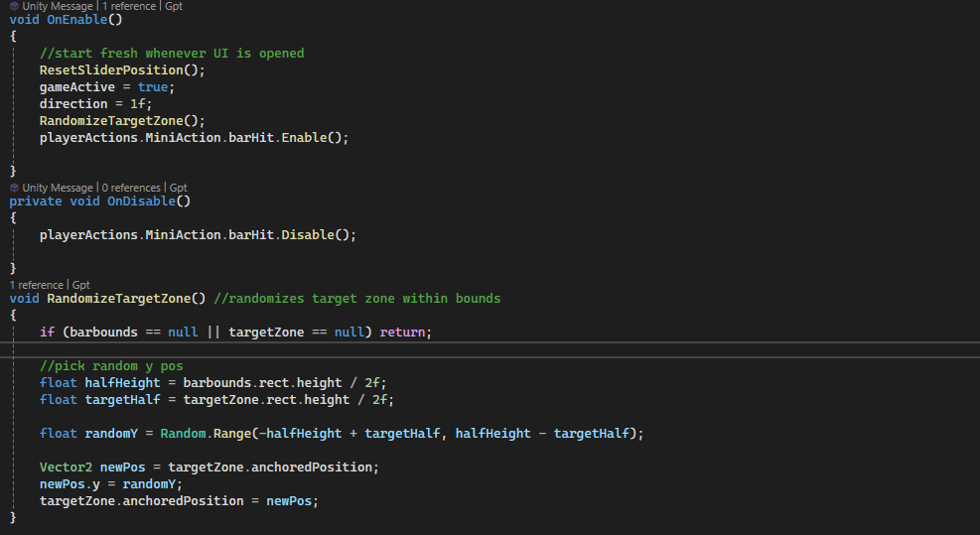The image size is (980, 535).
Task: Click the Gpt CodeLens above OnDisable
Action: click(178, 188)
